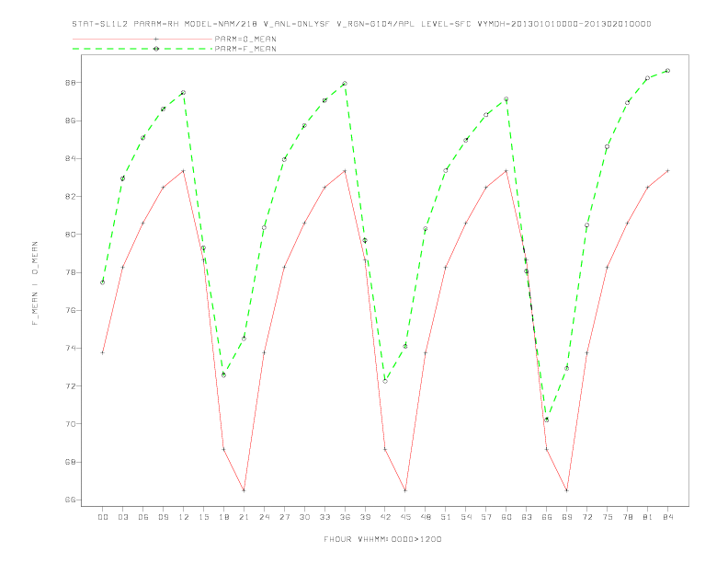The image size is (728, 563).
Task: Click y-axis tick label 82
Action: pyautogui.click(x=70, y=197)
